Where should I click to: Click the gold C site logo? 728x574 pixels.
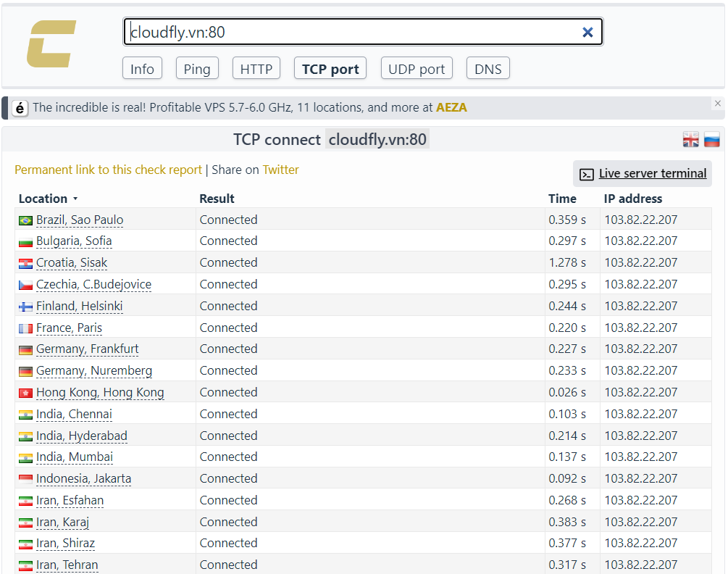tap(51, 43)
